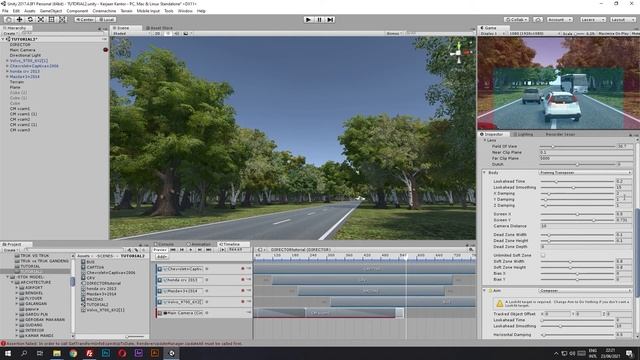
Task: Select the Rotate tool
Action: 30,19
